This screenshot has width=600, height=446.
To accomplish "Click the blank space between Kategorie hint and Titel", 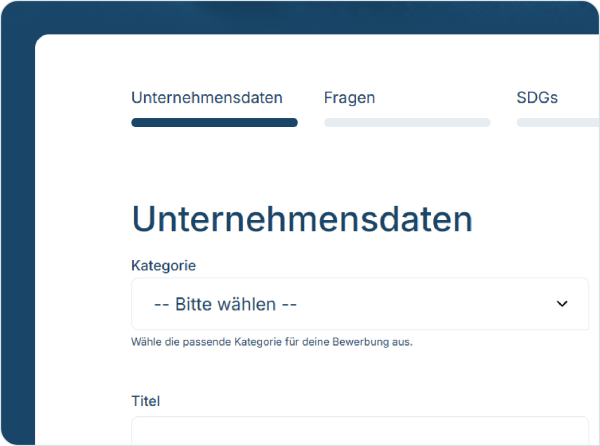I will pos(360,370).
